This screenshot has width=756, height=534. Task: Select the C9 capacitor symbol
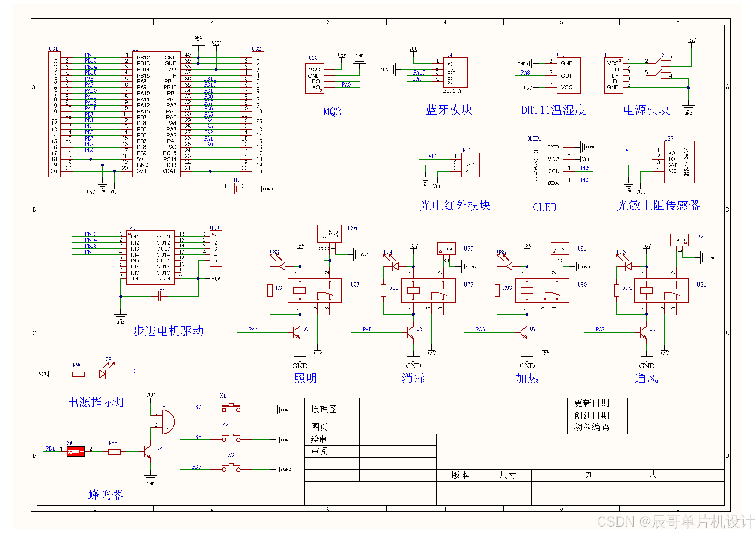(160, 297)
